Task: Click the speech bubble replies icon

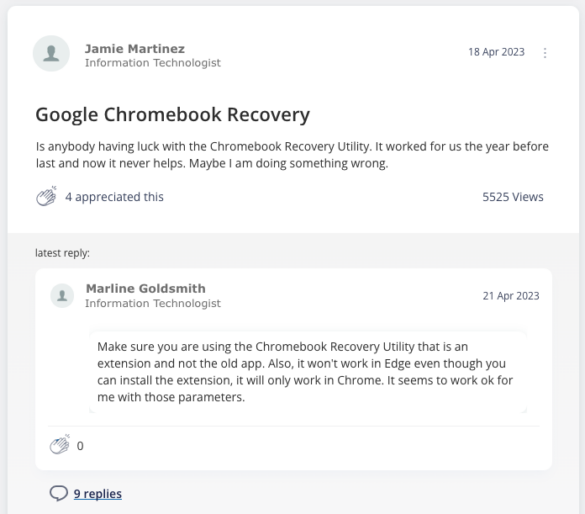Action: coord(59,493)
